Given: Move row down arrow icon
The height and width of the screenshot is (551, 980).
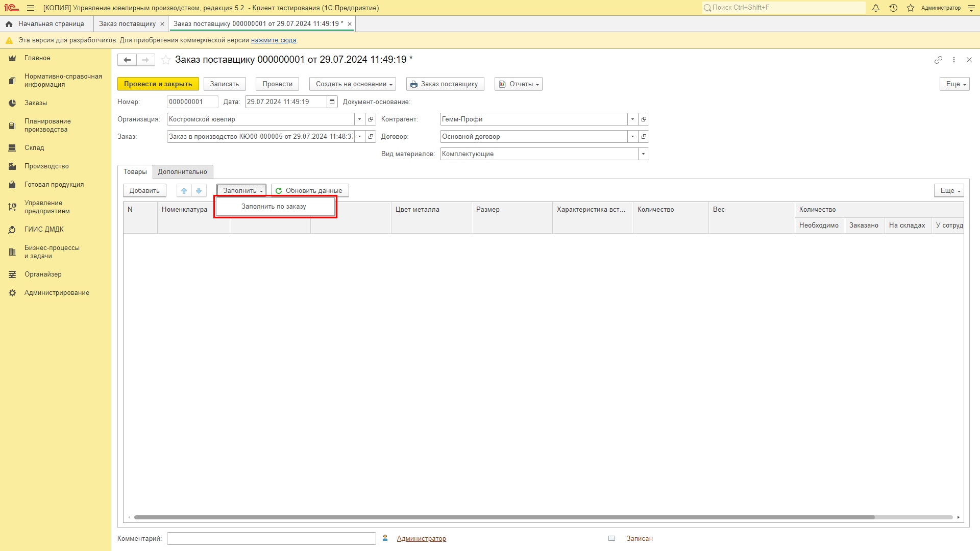Looking at the screenshot, I should (199, 191).
